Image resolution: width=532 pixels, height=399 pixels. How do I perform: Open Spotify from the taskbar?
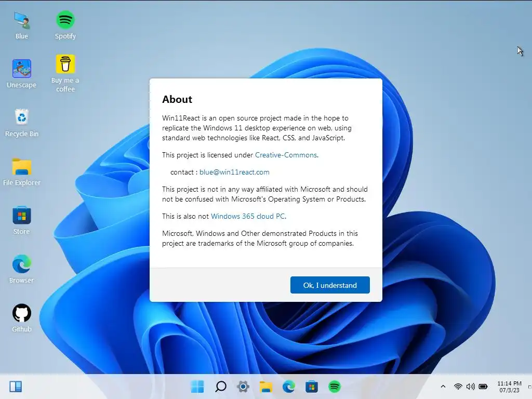[335, 387]
